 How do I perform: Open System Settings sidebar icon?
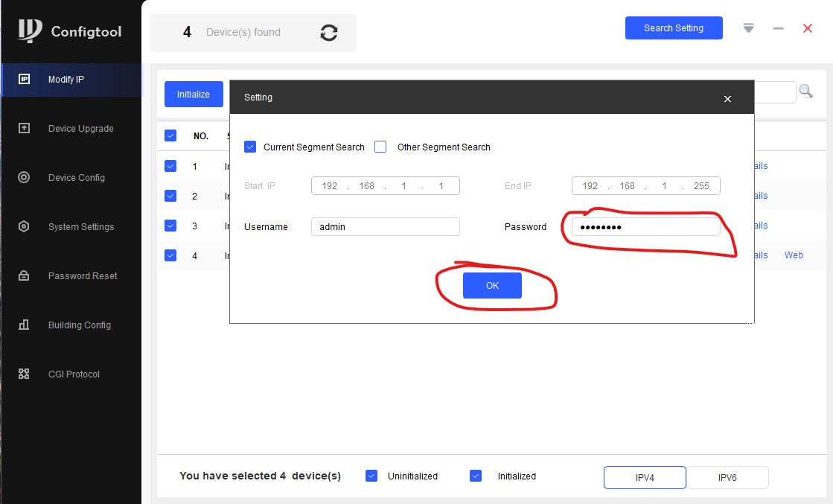tap(24, 226)
